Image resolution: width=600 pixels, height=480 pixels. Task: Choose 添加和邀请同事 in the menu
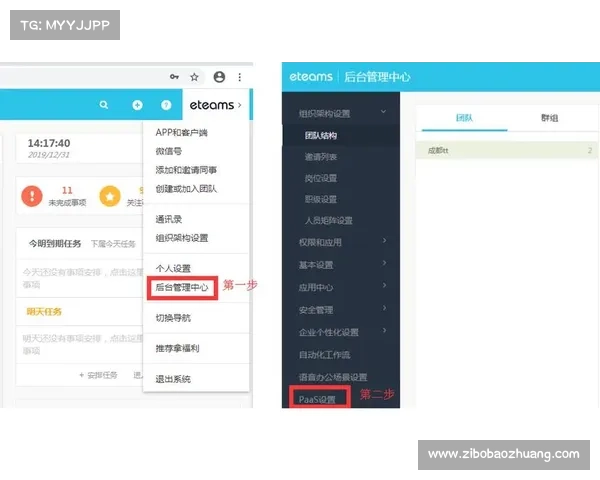pyautogui.click(x=186, y=170)
